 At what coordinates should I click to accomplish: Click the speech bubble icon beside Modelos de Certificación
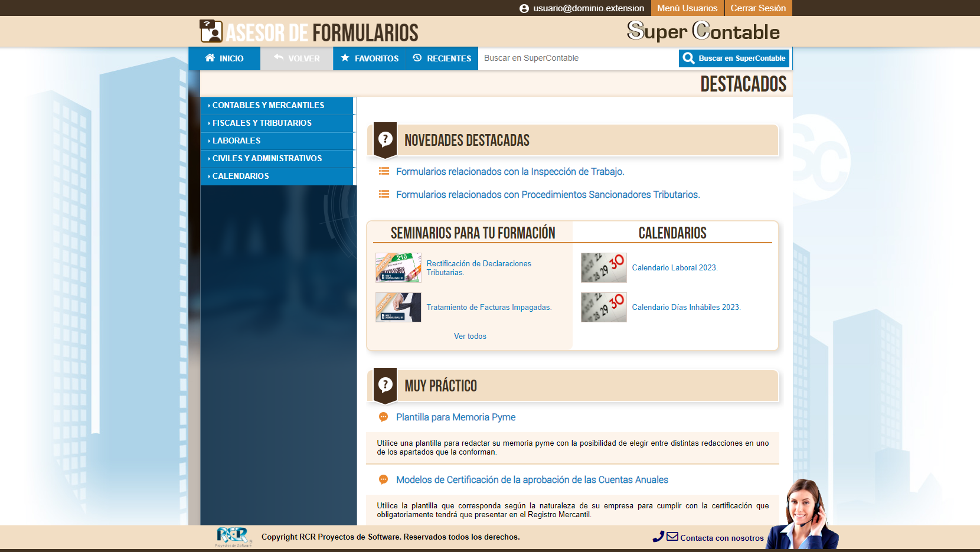coord(383,480)
